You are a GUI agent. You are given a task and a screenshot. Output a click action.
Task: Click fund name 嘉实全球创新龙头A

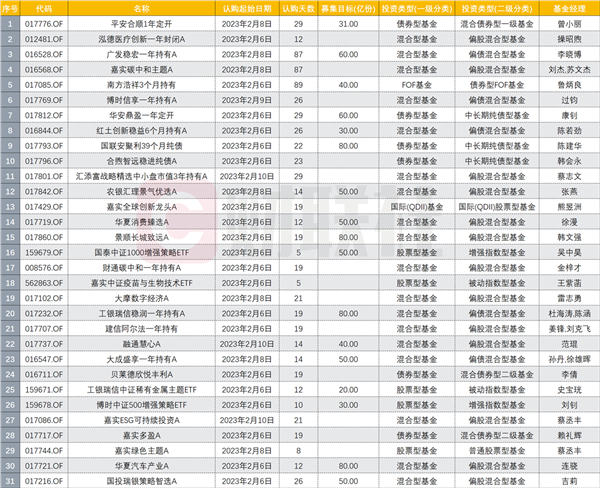coord(142,207)
